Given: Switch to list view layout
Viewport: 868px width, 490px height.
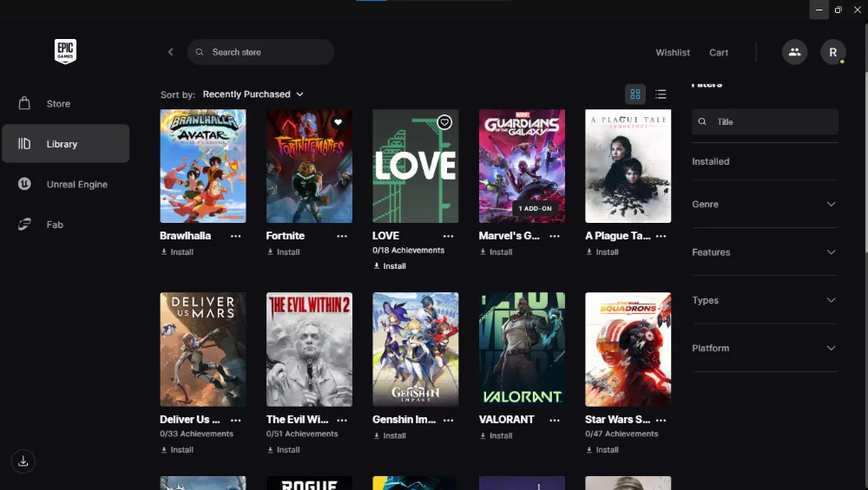Looking at the screenshot, I should (x=661, y=94).
